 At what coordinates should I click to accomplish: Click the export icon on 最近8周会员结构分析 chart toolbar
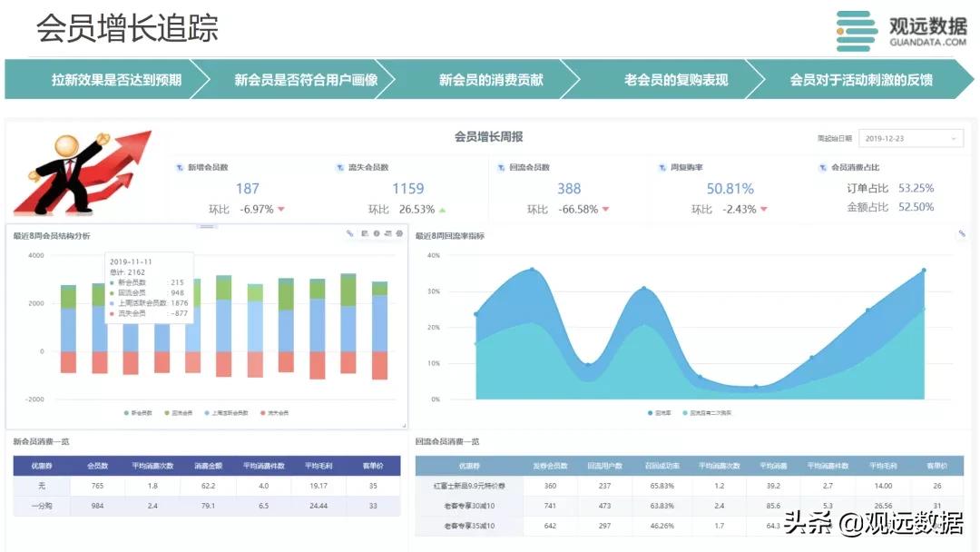point(365,234)
